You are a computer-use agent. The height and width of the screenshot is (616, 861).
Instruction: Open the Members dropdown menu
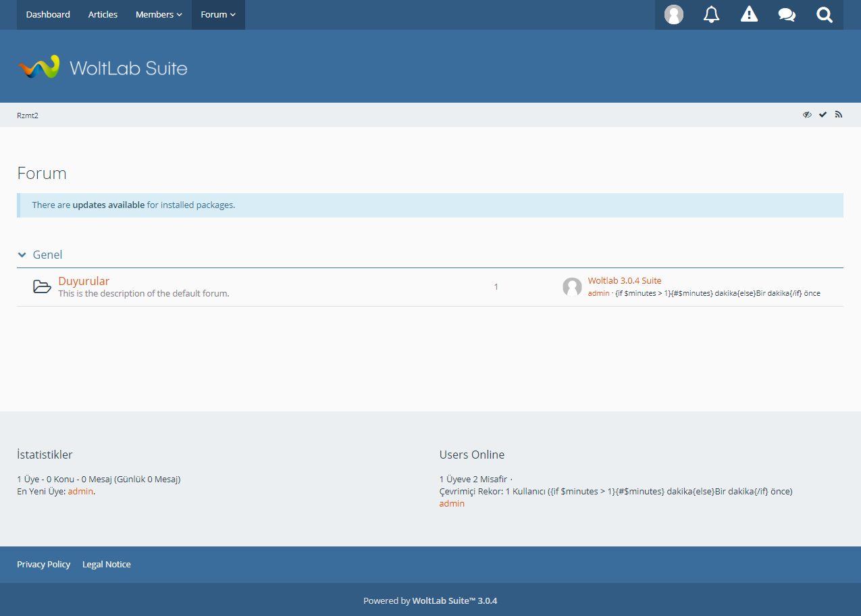pos(159,15)
